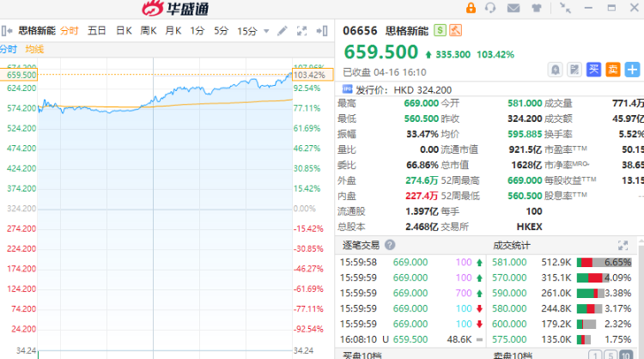
Task: Open the lock/trade unlock icon
Action: pyautogui.click(x=471, y=8)
